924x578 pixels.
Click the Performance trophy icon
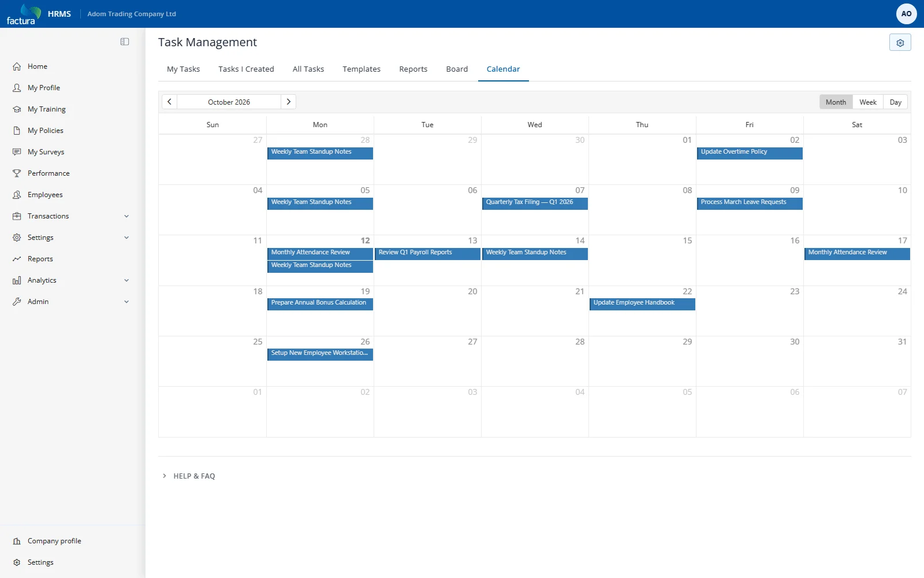[x=17, y=173]
